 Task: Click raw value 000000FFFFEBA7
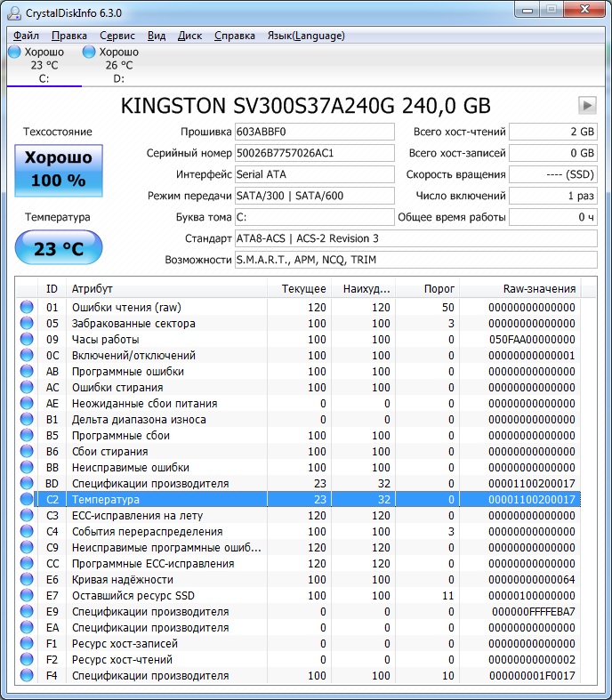[534, 612]
